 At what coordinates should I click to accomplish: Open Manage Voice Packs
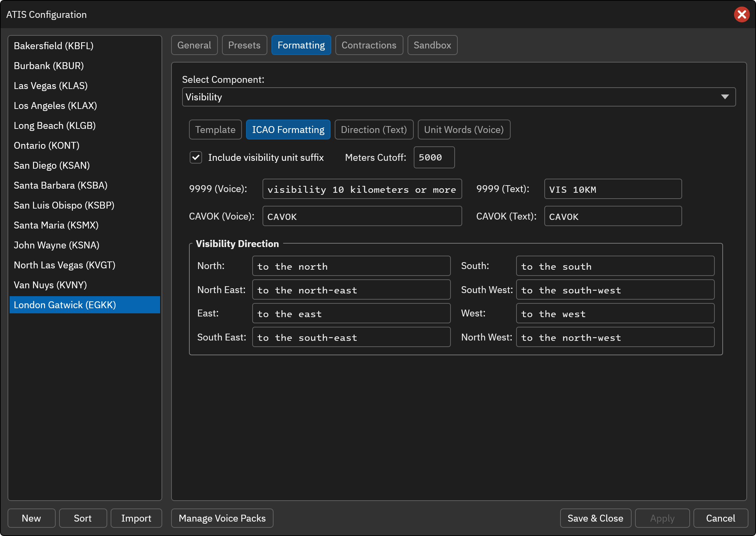(x=222, y=518)
